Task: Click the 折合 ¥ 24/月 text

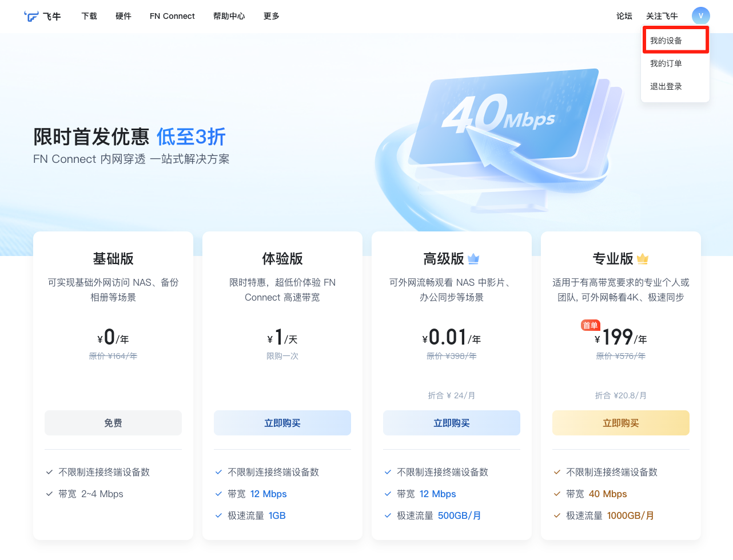Action: point(452,395)
